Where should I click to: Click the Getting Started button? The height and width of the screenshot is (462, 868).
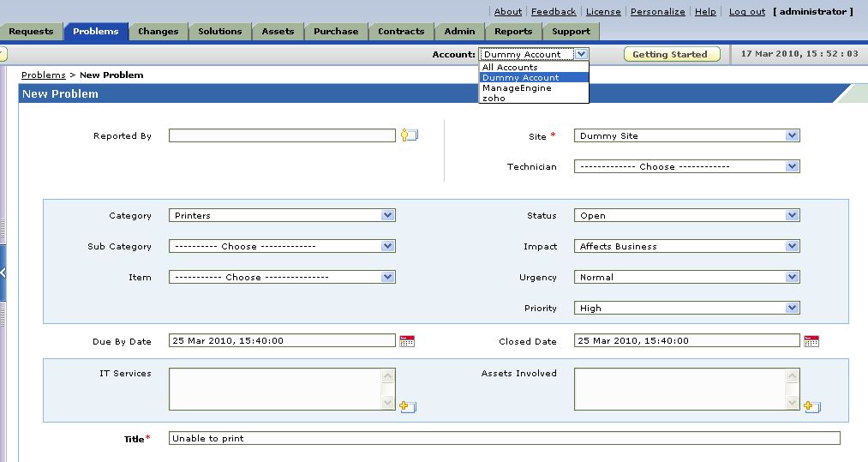[x=672, y=54]
